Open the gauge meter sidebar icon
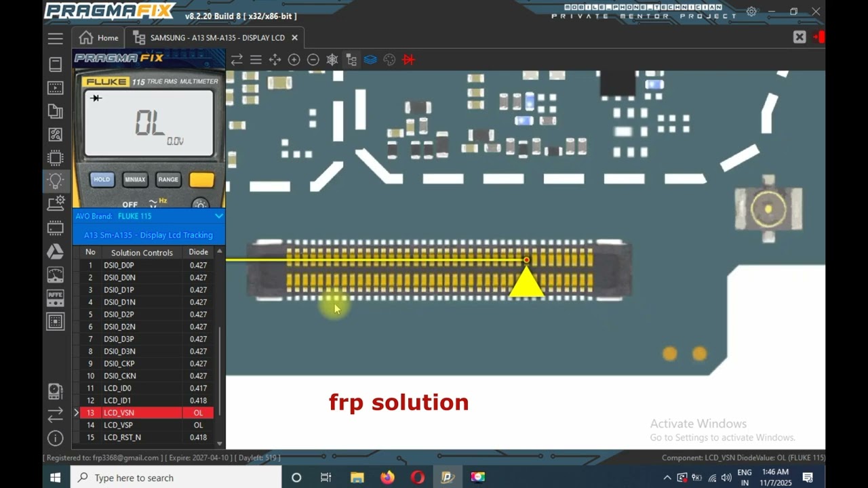Screen dimensions: 868x488 [56, 274]
